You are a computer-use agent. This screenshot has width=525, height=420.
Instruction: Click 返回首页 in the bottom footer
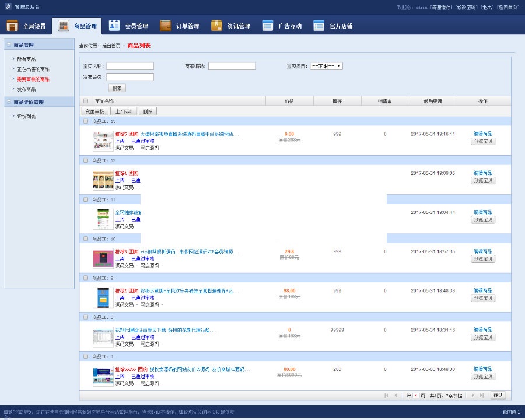click(512, 412)
